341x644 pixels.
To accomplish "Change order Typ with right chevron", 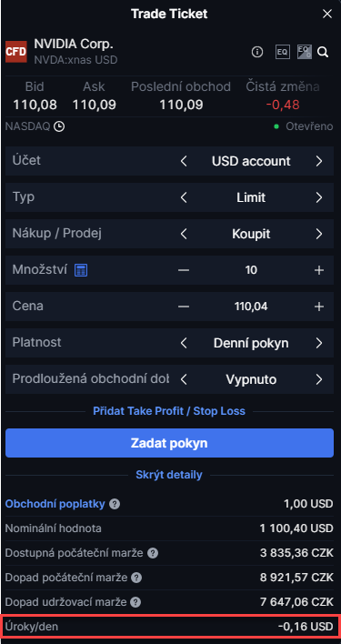I will [319, 197].
